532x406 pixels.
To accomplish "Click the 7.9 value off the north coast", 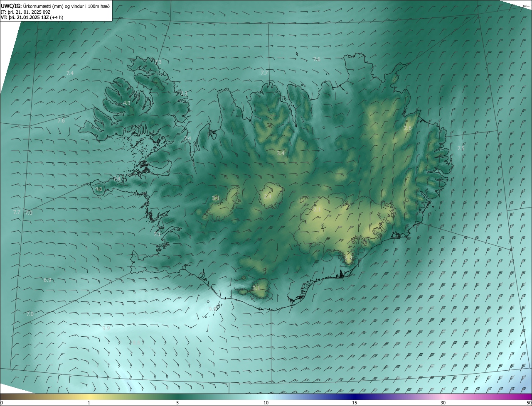I will [317, 59].
